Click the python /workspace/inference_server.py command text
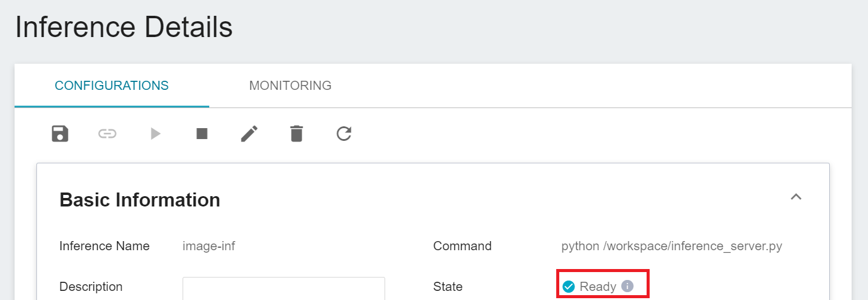This screenshot has height=300, width=868. [x=671, y=246]
